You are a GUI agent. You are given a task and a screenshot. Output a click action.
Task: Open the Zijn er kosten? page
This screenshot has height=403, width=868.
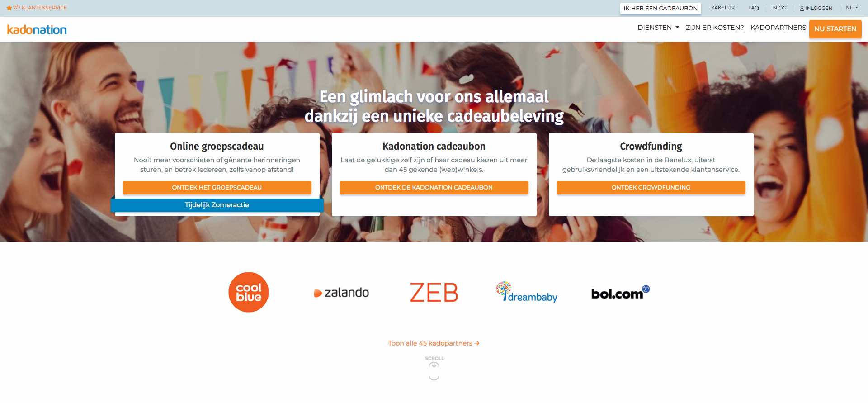[x=714, y=28]
